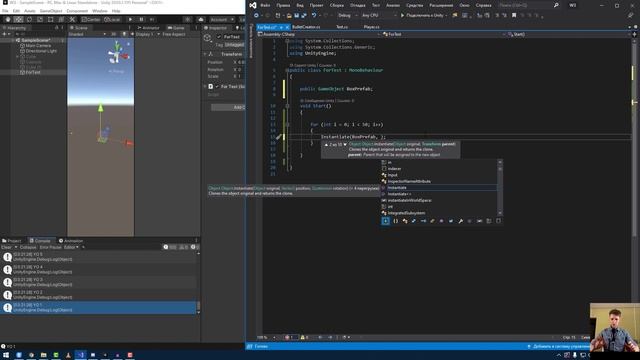Switch to BulletCreator.cs tab in Visual Studio
The height and width of the screenshot is (360, 640).
point(306,27)
